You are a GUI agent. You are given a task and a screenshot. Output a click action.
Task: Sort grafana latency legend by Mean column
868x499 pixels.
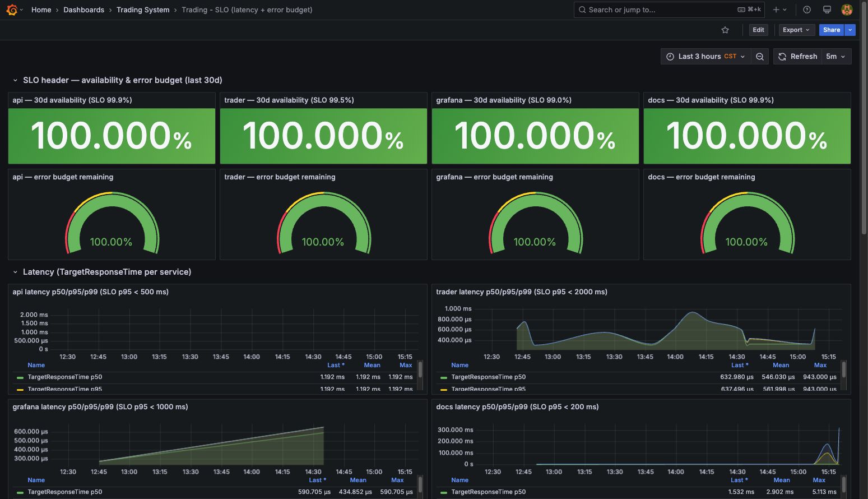(x=358, y=480)
